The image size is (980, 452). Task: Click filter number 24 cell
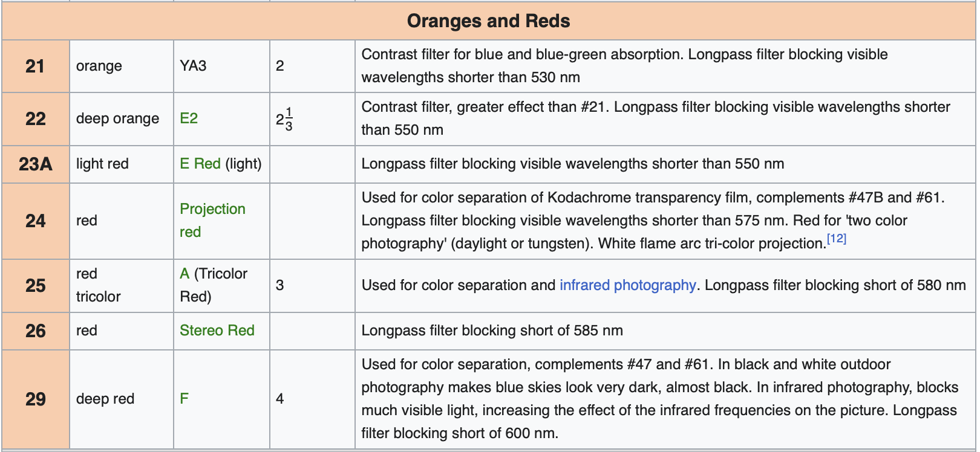coord(36,221)
